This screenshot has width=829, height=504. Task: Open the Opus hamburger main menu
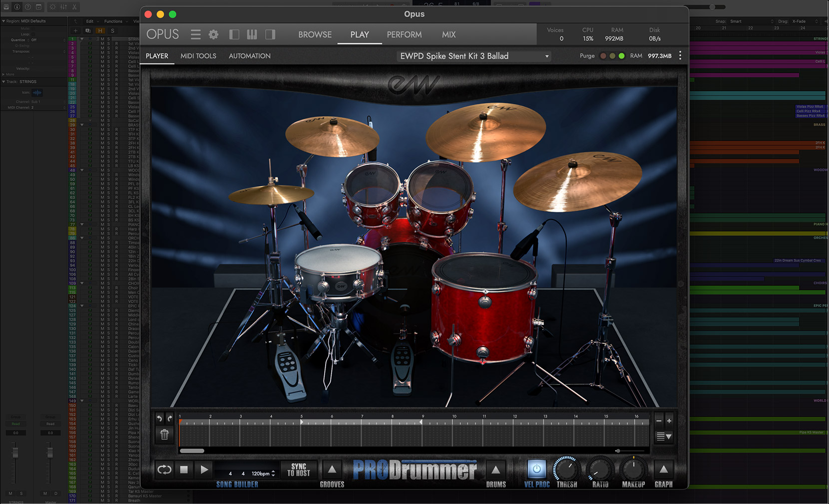[196, 34]
